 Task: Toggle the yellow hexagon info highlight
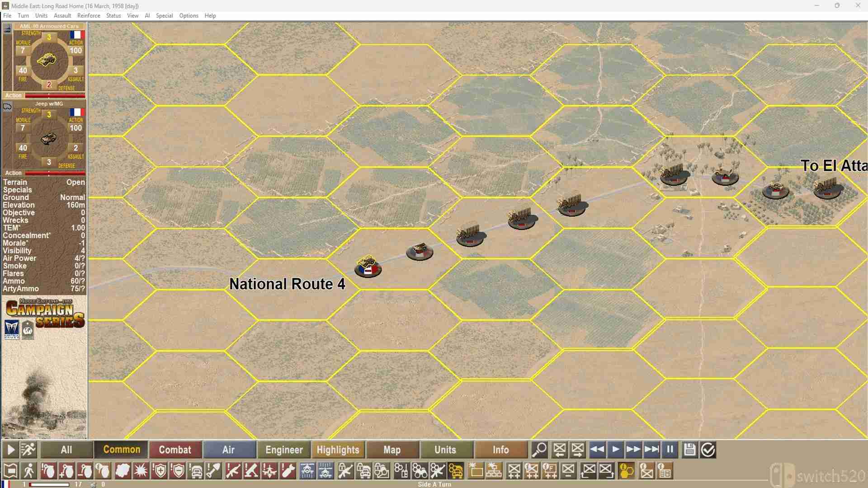tap(627, 471)
